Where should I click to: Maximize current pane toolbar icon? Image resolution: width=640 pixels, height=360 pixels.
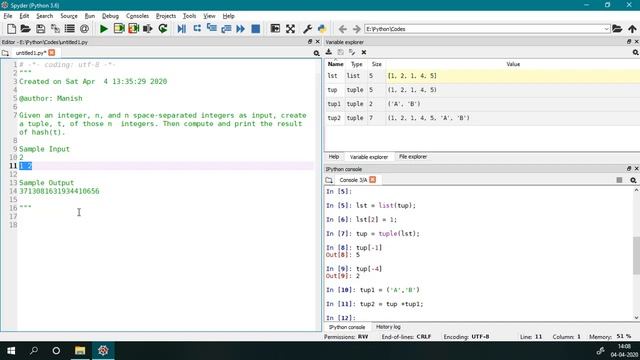(x=275, y=29)
